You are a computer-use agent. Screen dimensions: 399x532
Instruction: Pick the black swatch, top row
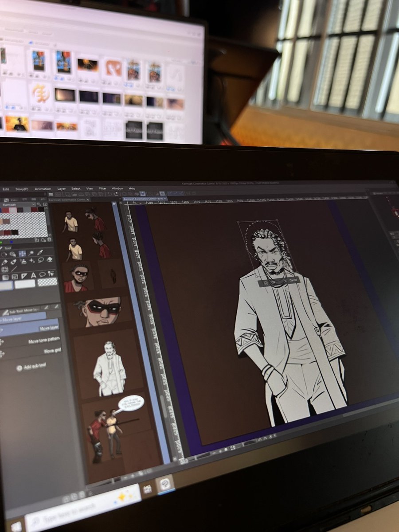click(x=41, y=209)
